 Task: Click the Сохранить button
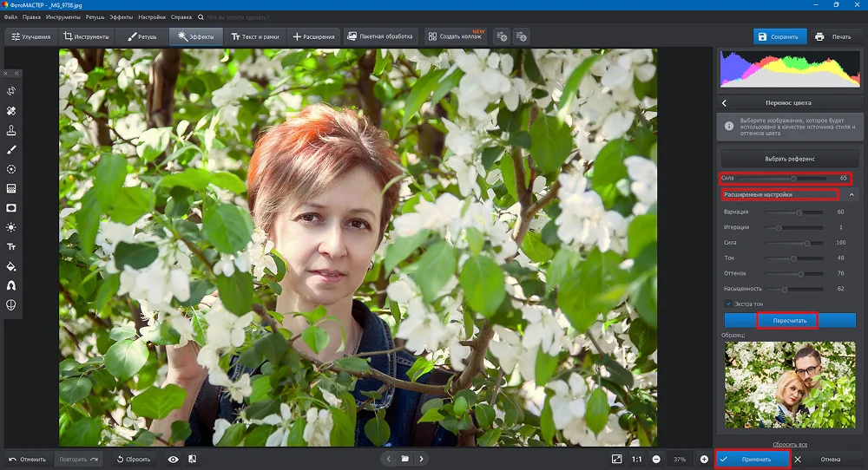tap(779, 36)
